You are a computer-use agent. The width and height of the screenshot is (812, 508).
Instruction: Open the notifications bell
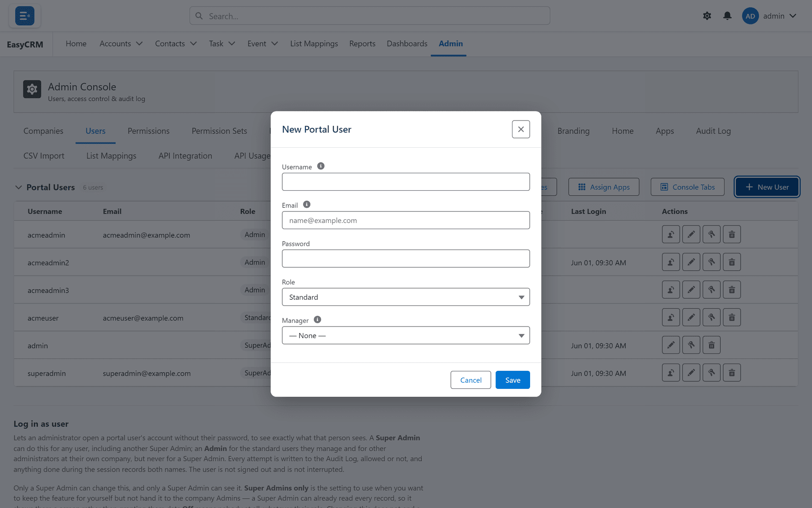pos(727,16)
